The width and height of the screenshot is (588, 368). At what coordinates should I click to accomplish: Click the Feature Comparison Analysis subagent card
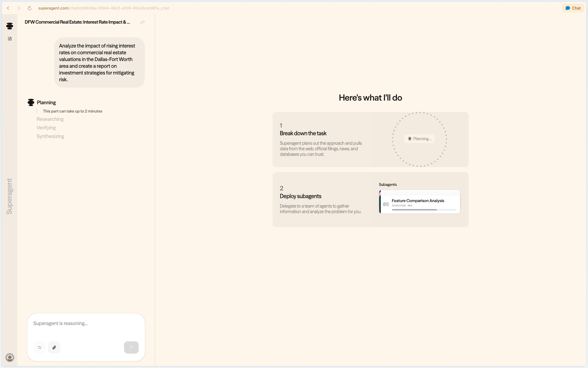pos(418,201)
